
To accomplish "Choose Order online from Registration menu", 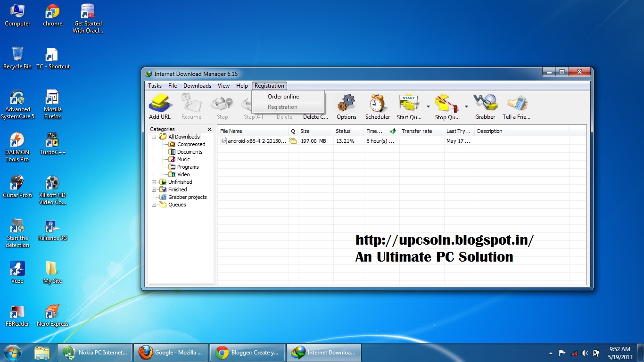I will [283, 96].
